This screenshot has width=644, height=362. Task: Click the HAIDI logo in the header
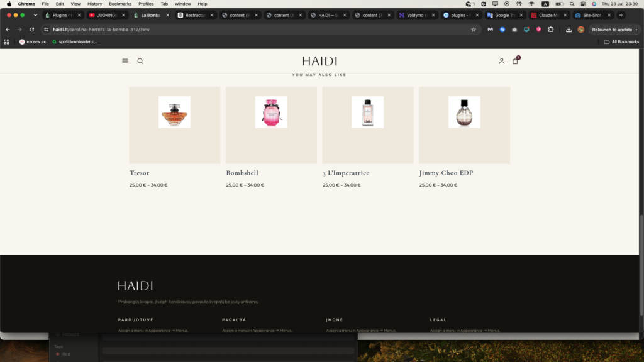[x=319, y=61]
